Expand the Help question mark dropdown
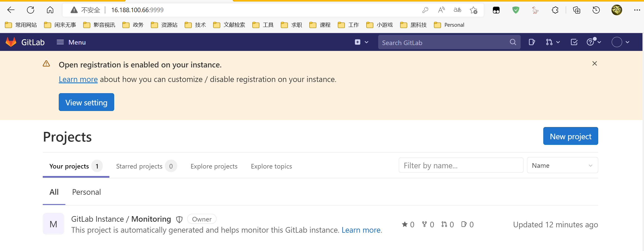The image size is (644, 251). [594, 42]
